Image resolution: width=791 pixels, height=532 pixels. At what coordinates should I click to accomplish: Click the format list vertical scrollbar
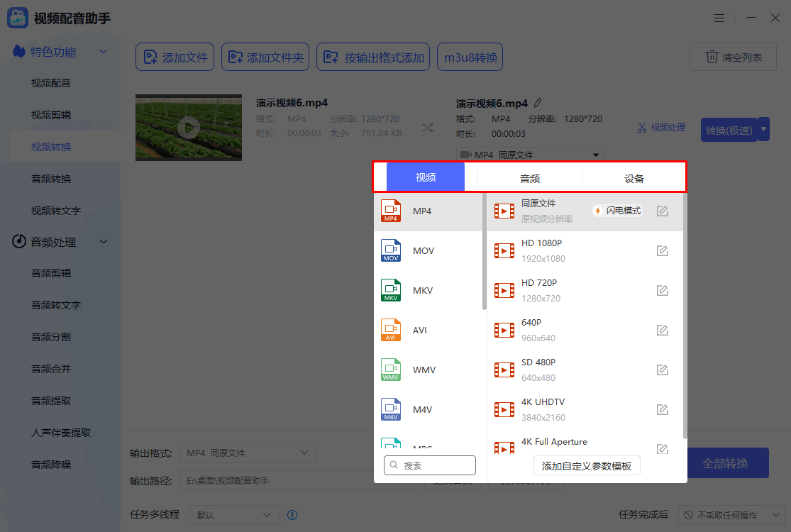pos(485,251)
